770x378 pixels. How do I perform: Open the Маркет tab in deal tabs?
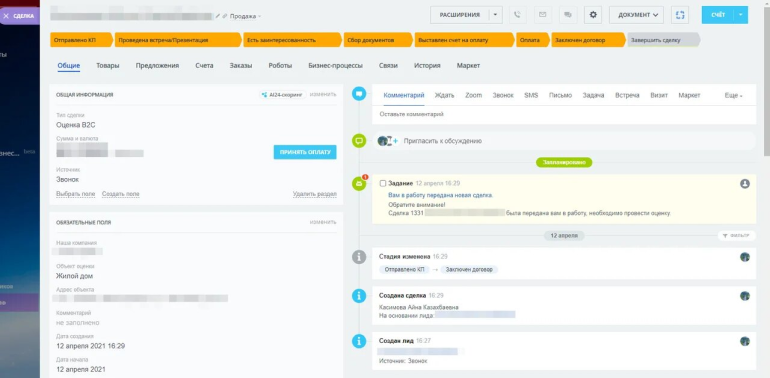(468, 65)
